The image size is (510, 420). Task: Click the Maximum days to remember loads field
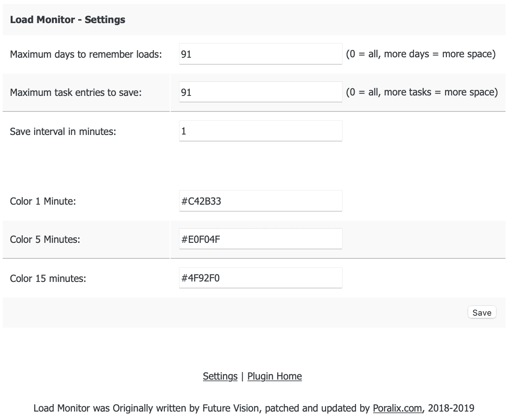click(260, 54)
